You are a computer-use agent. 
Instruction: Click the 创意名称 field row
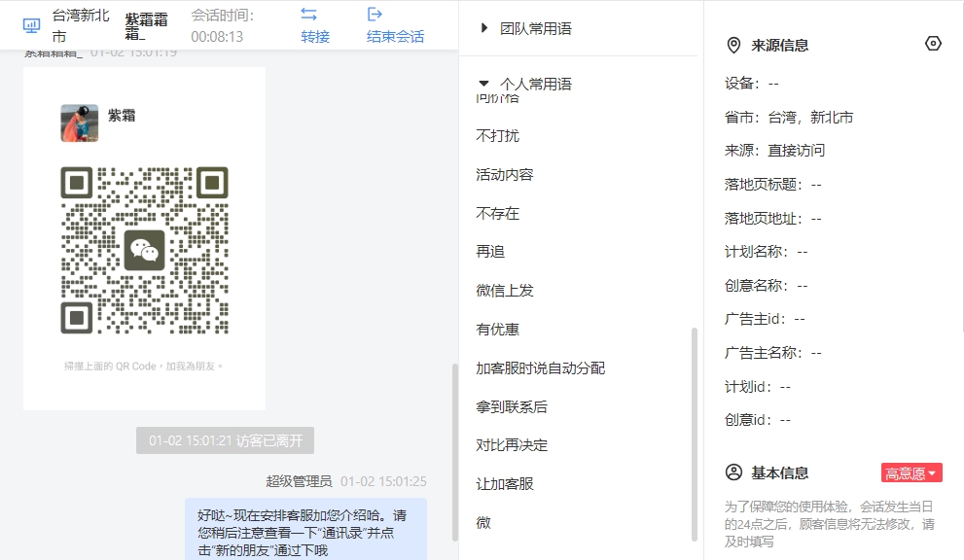click(766, 285)
